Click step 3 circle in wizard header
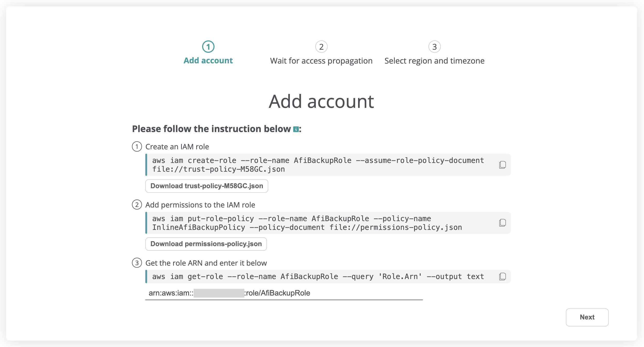Image resolution: width=644 pixels, height=347 pixels. coord(434,47)
